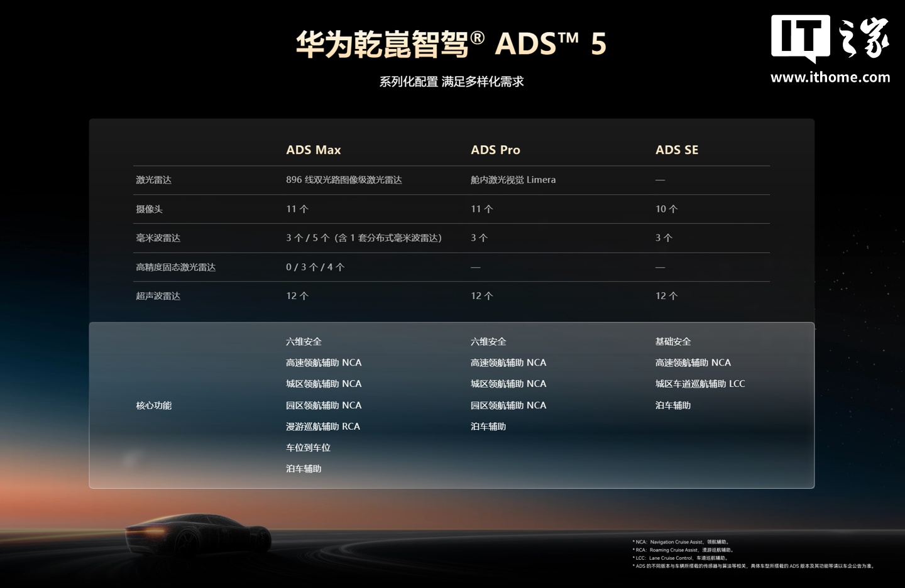Click the "RCA: Roaming Cruise Assist" footnote
The height and width of the screenshot is (588, 905).
point(683,550)
